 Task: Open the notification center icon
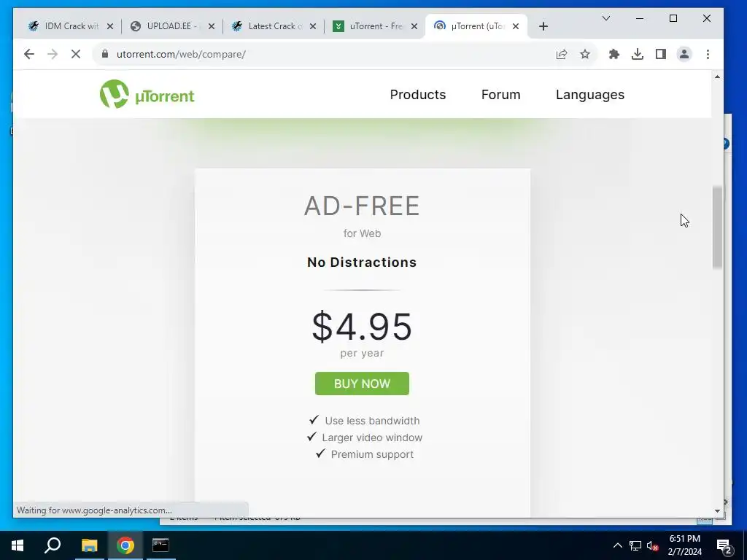[724, 545]
